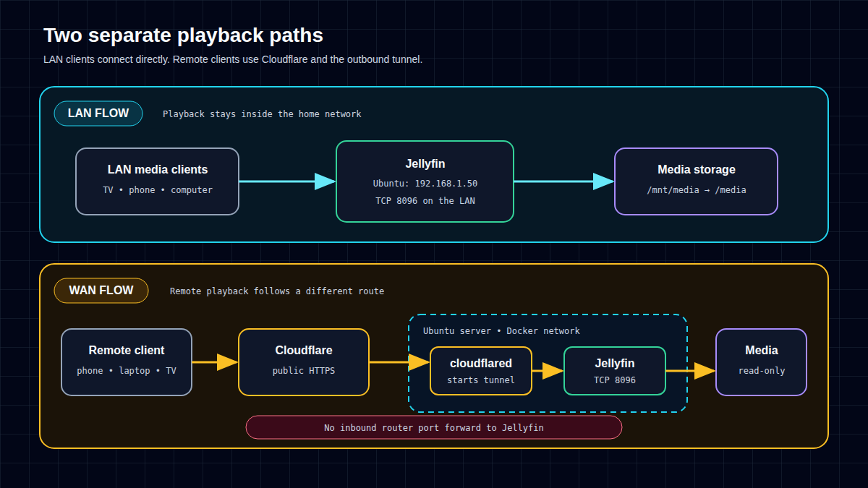The height and width of the screenshot is (488, 868).
Task: Click the 'Ubuntu: 192.168.1.50' address text
Action: [x=425, y=184]
